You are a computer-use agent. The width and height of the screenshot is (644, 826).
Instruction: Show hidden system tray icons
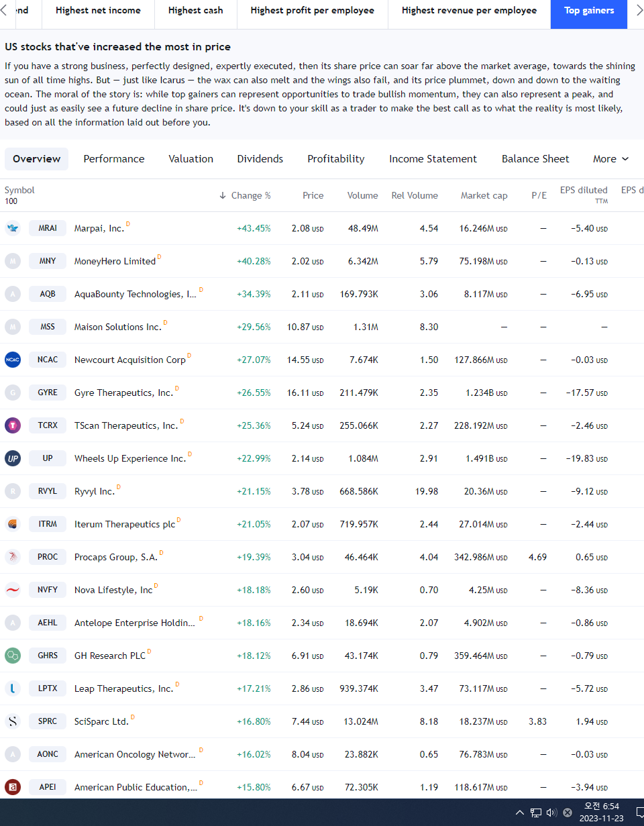tap(520, 813)
